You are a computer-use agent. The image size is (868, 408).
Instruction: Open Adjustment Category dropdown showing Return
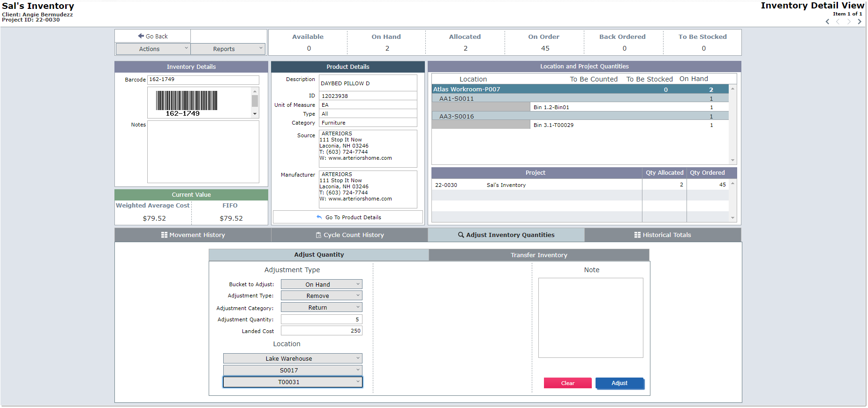pyautogui.click(x=322, y=307)
